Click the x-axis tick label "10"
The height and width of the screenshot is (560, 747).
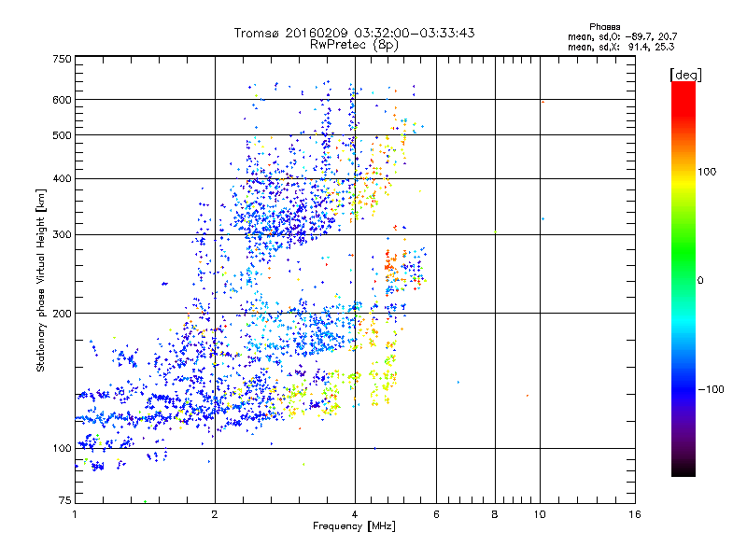540,514
